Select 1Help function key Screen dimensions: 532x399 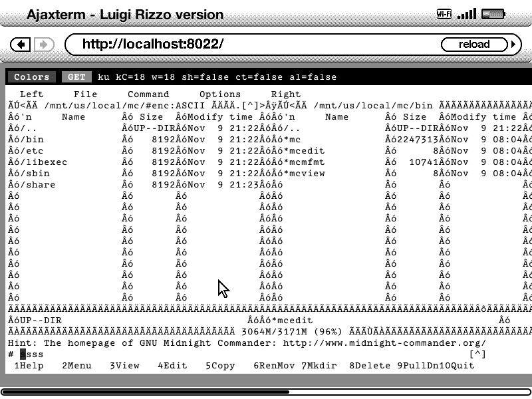(x=29, y=366)
